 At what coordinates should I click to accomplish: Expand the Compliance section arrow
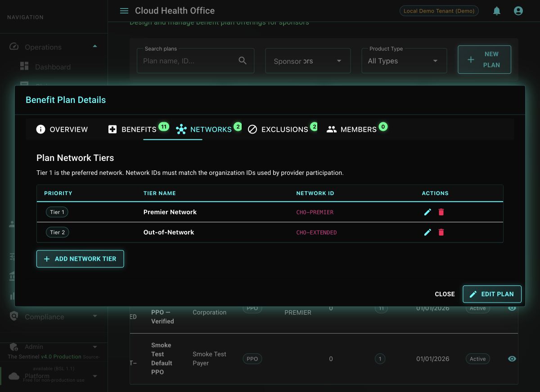95,316
